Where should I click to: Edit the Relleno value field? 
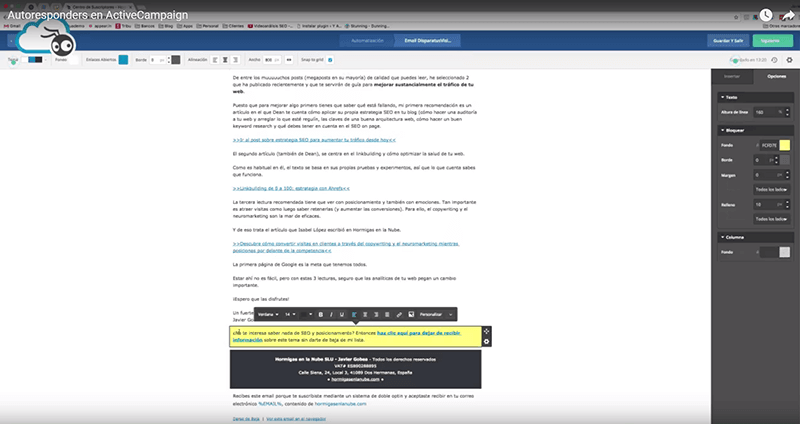[768, 205]
